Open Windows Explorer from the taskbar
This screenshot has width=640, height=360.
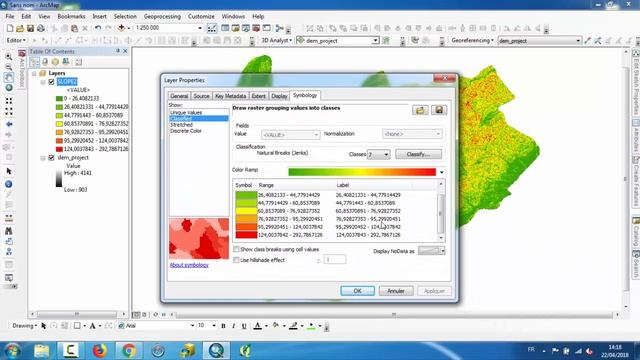tap(41, 351)
